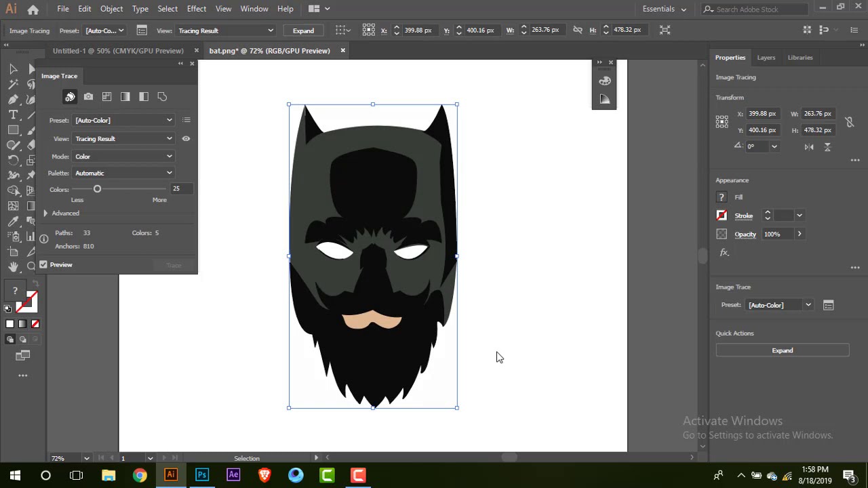Image resolution: width=868 pixels, height=488 pixels.
Task: Toggle the View eye icon in Image Trace
Action: [186, 138]
